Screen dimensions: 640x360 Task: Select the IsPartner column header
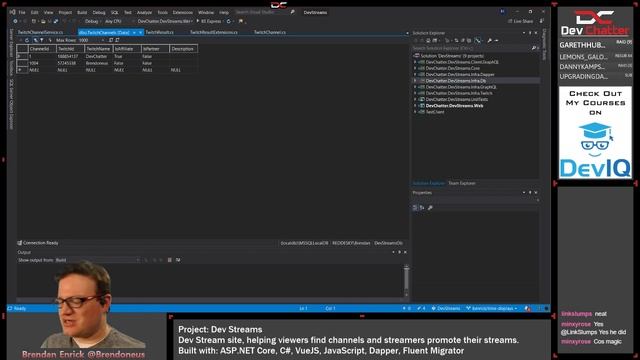(155, 49)
